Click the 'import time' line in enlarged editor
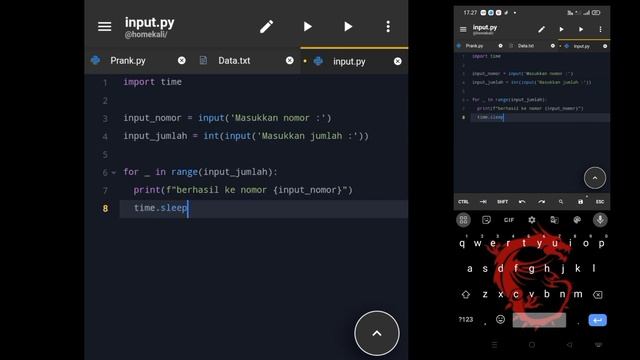This screenshot has height=360, width=640. [x=153, y=82]
